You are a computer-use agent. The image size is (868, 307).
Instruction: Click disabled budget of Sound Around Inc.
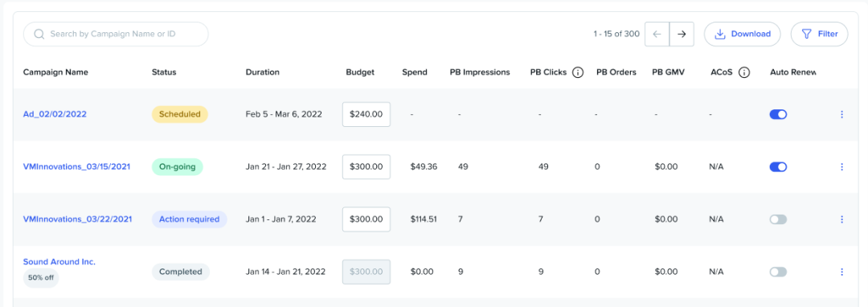pyautogui.click(x=366, y=272)
